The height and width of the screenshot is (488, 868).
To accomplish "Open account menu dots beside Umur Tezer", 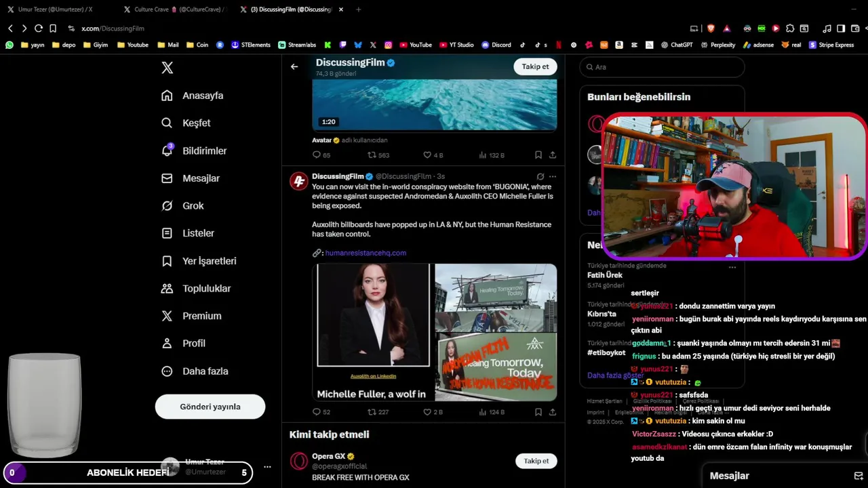I will [267, 467].
